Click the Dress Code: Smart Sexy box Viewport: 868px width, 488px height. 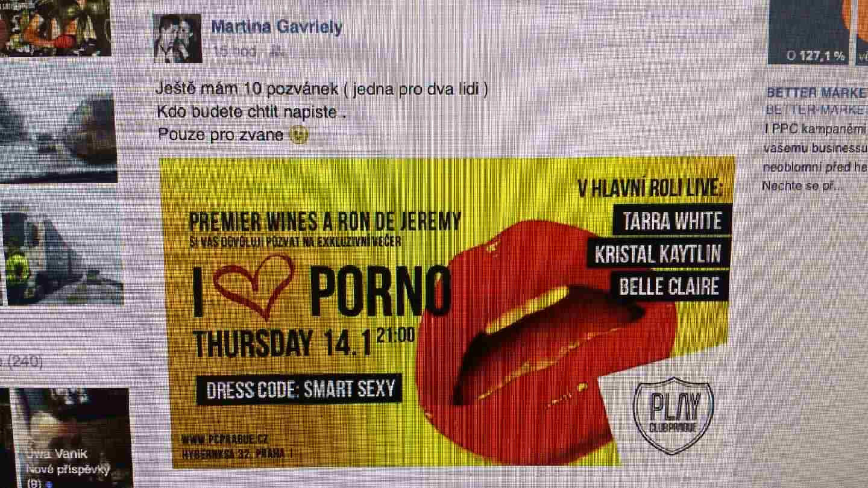point(300,389)
